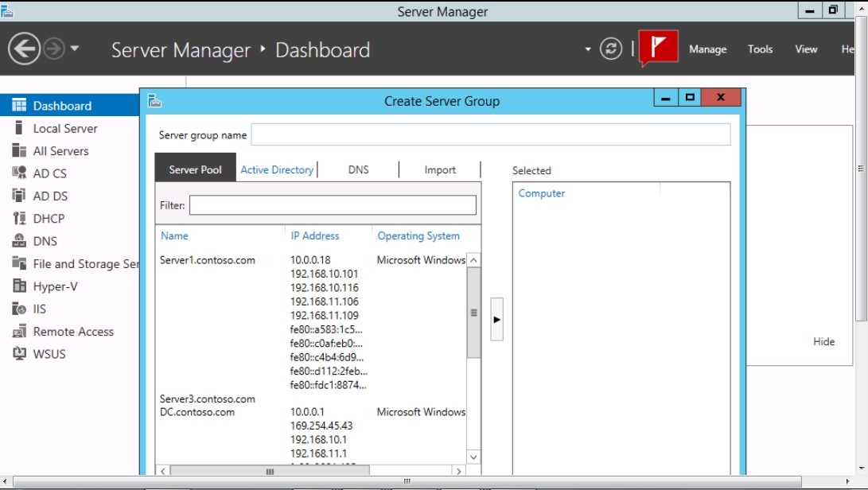This screenshot has height=490, width=868.
Task: Switch to the DNS tab in dialog
Action: tap(358, 170)
